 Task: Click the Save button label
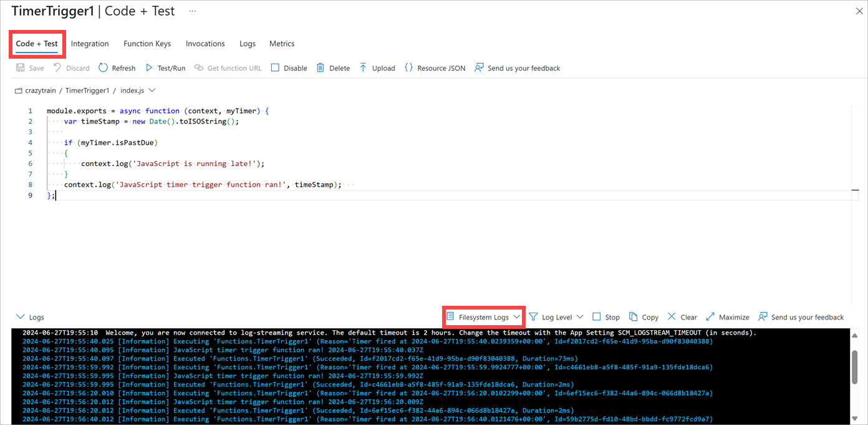pyautogui.click(x=36, y=68)
